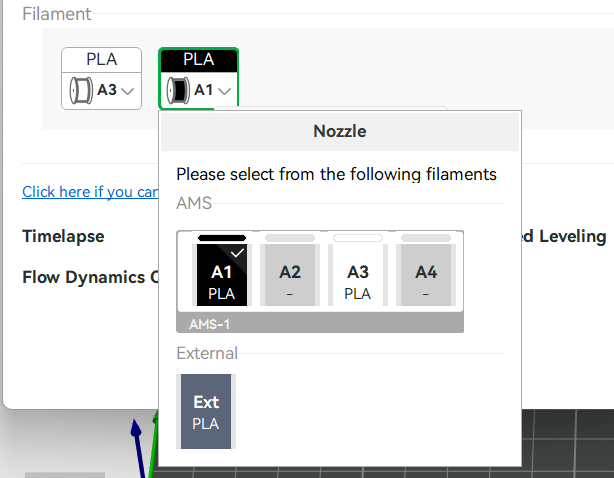Select the black A1 PLA slot
614x478 pixels.
(221, 281)
